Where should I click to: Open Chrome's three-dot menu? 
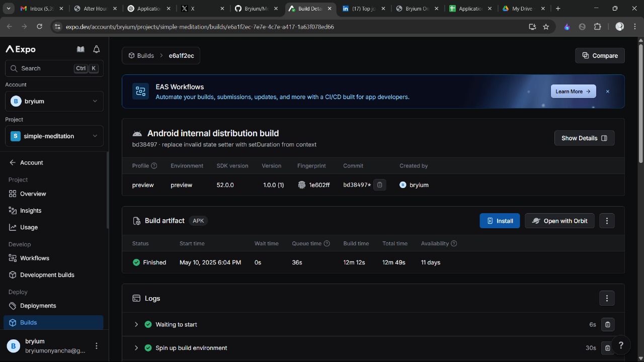point(634,27)
